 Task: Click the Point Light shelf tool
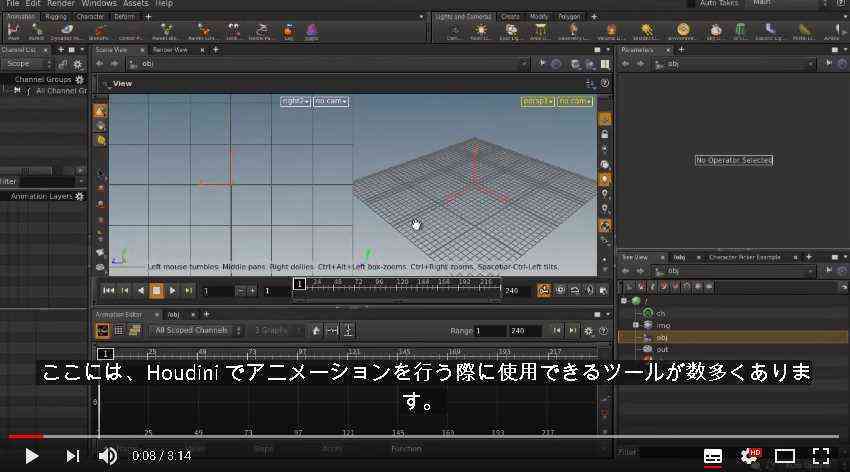click(480, 31)
